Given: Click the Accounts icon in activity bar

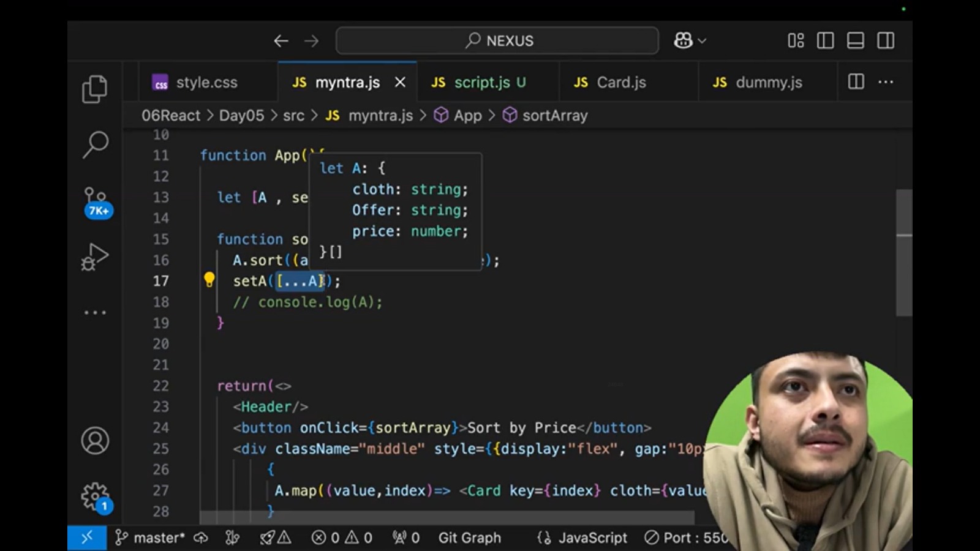Looking at the screenshot, I should point(95,441).
